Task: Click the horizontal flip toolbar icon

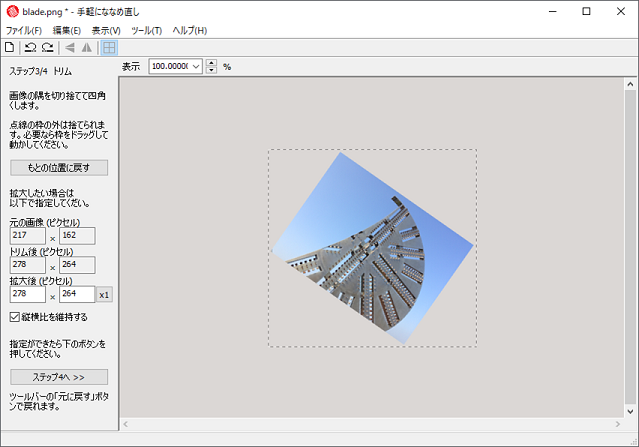Action: tap(69, 47)
